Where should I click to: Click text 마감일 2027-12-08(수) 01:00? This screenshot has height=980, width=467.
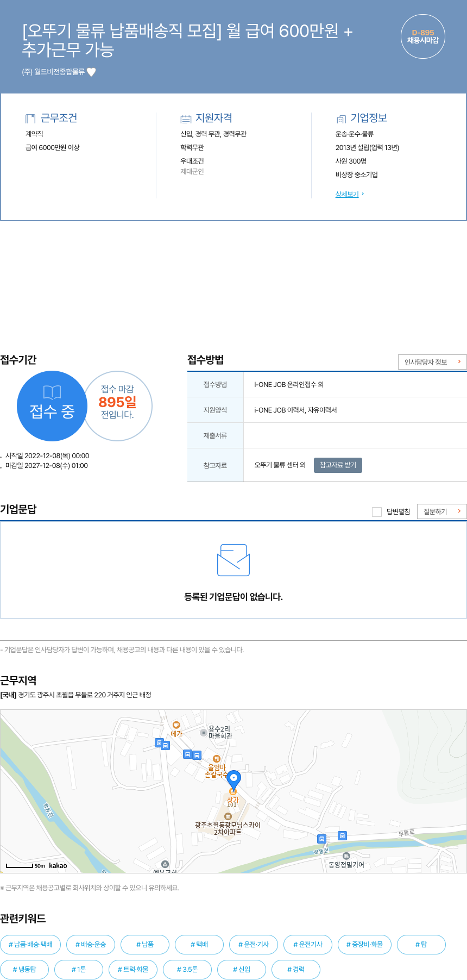(47, 466)
